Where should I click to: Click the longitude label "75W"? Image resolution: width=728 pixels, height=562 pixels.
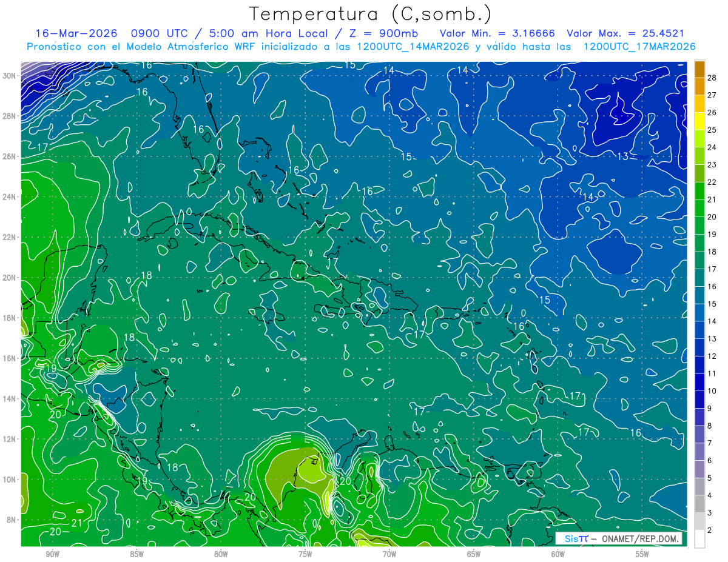click(x=305, y=554)
